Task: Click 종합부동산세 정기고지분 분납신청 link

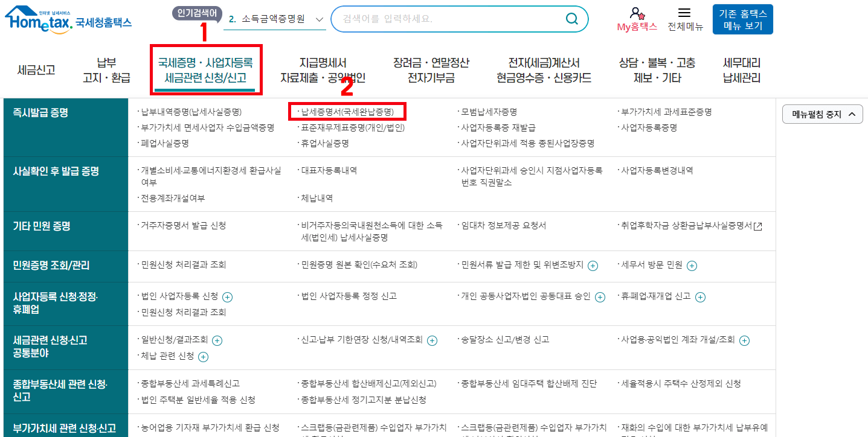Action: (x=364, y=400)
